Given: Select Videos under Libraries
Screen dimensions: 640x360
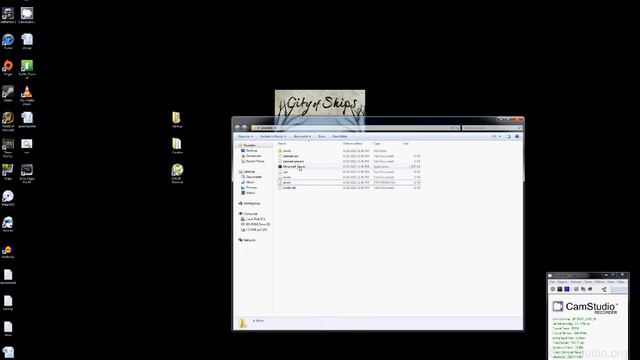Looking at the screenshot, I should [x=250, y=193].
